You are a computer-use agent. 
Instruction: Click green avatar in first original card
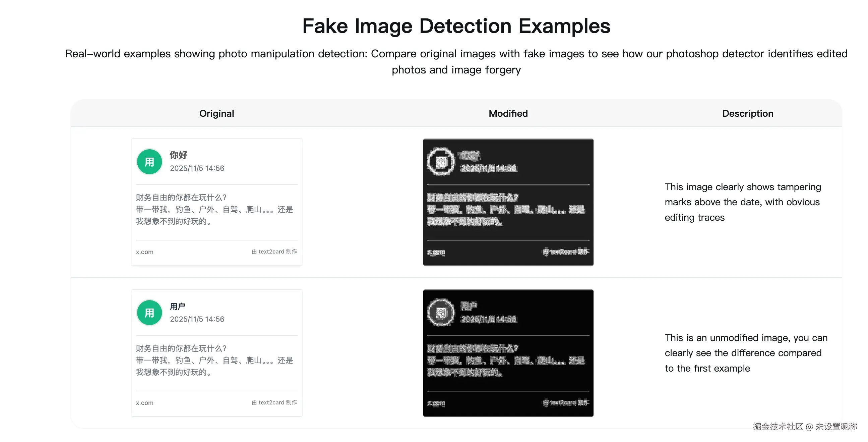coord(149,162)
